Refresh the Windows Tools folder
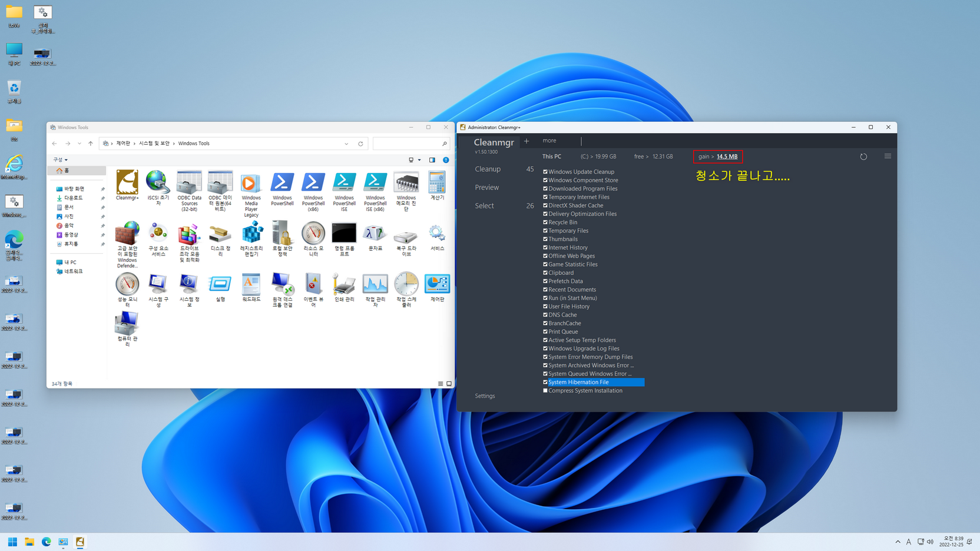The width and height of the screenshot is (980, 551). click(x=360, y=144)
